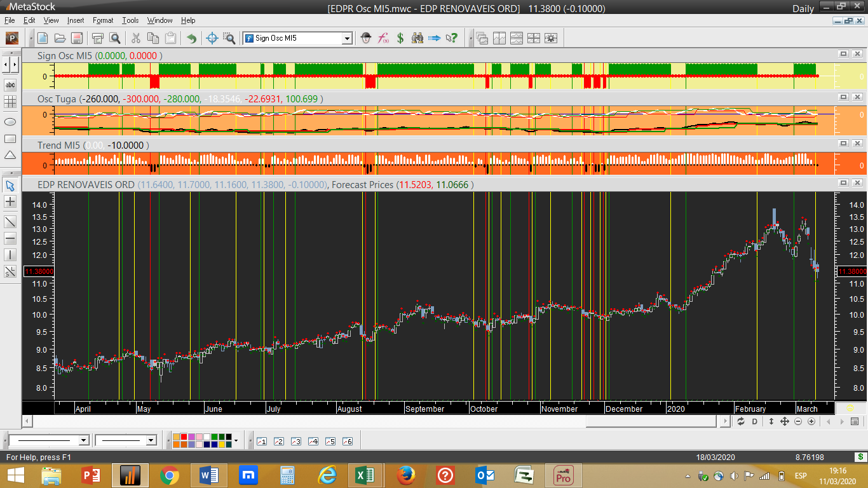
Task: Open the Indicator Builder (fx) tool
Action: point(383,38)
